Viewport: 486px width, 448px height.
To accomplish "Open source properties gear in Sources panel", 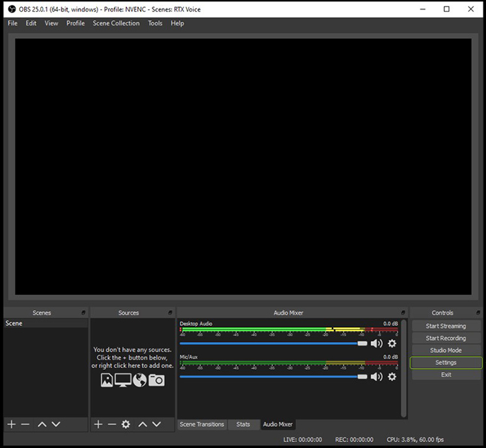I will pyautogui.click(x=126, y=424).
